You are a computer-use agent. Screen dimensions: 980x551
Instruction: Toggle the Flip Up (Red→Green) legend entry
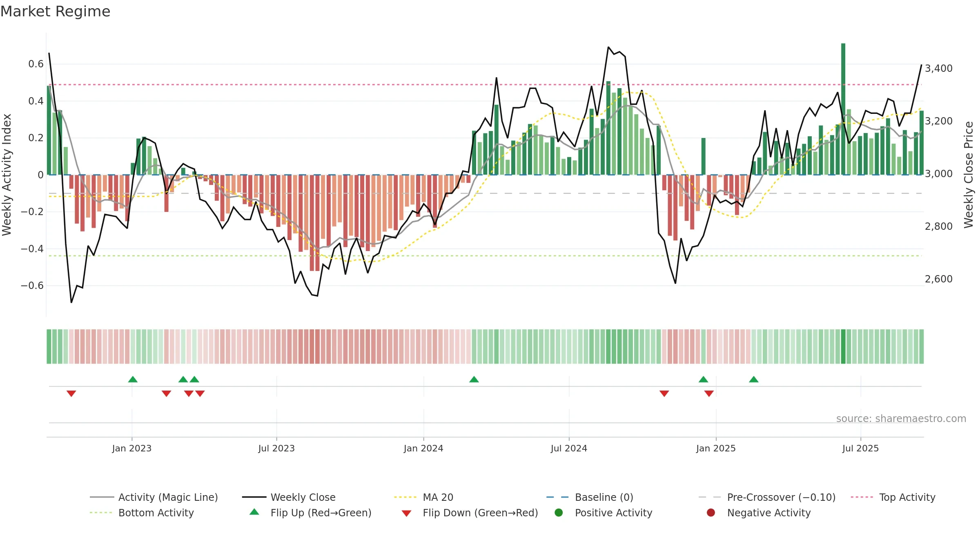[x=310, y=513]
